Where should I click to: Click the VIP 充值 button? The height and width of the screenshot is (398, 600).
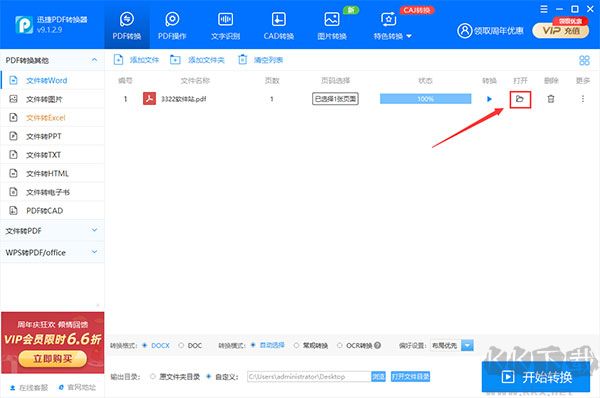(x=561, y=31)
